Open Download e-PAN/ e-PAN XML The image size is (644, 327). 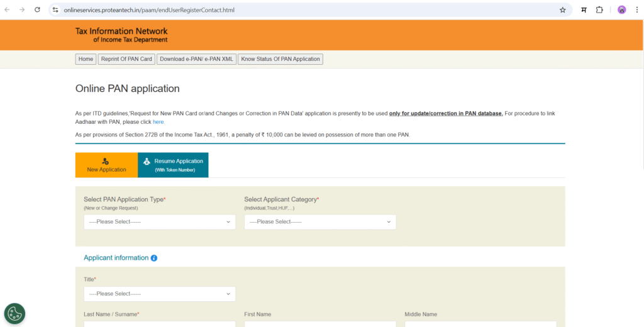pos(196,59)
